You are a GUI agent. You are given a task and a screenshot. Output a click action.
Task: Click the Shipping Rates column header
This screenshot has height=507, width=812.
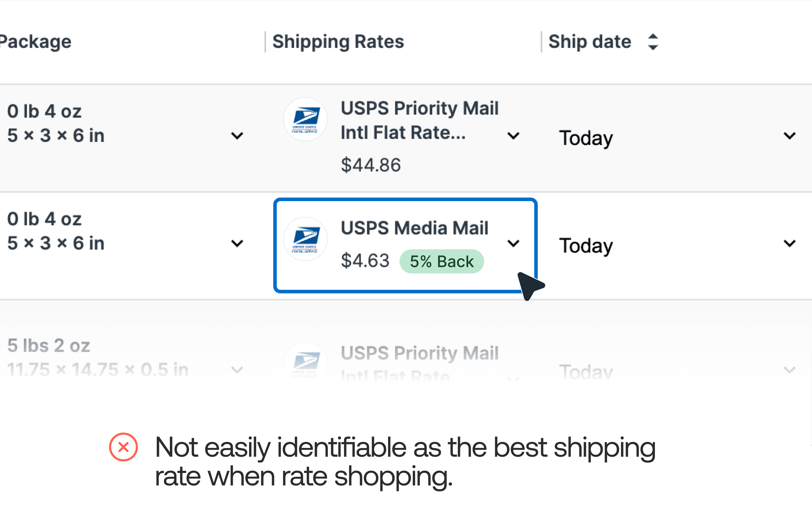[x=338, y=42]
